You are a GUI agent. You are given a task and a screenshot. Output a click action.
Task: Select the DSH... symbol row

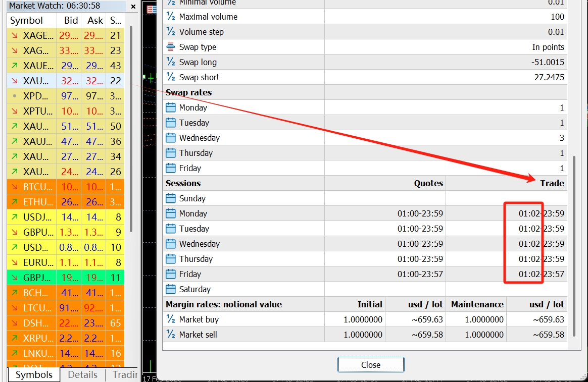point(66,323)
